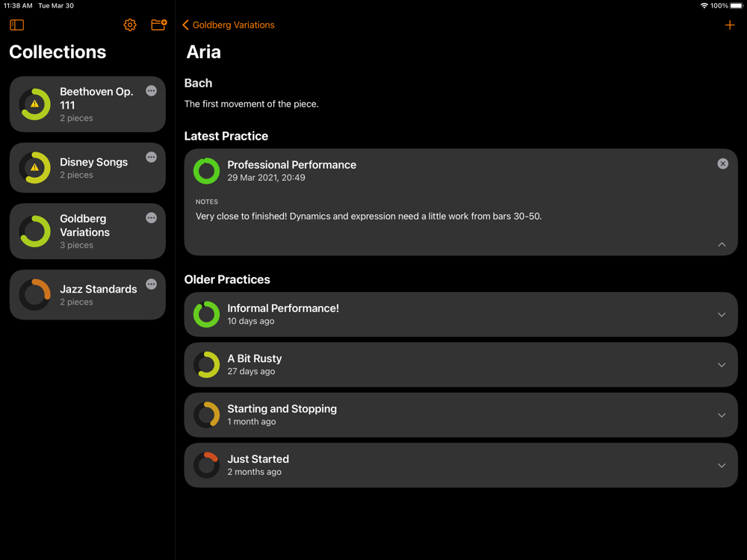The height and width of the screenshot is (560, 747).
Task: Click the Aria piece title
Action: point(203,52)
